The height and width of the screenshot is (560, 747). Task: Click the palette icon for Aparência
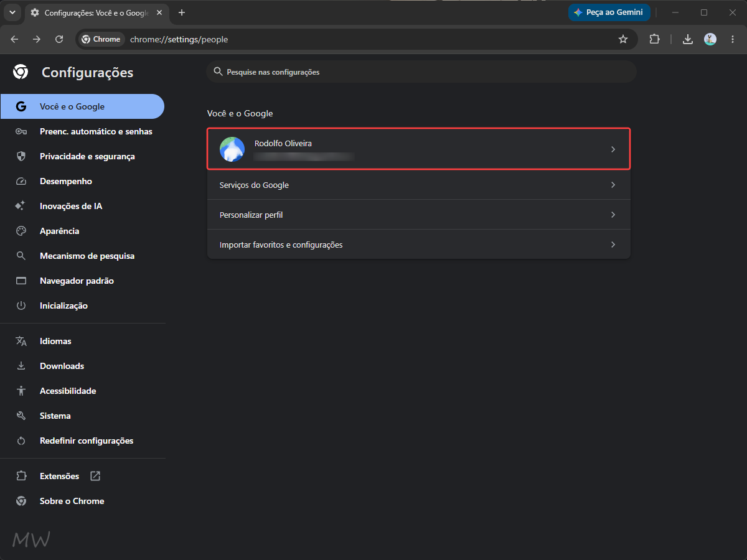tap(21, 231)
